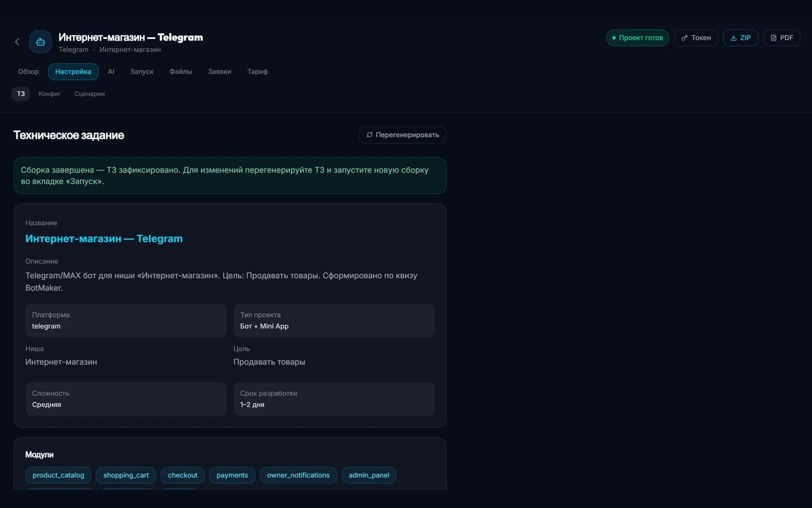Click the shopping_cart module chip
The height and width of the screenshot is (508, 812).
tap(126, 475)
